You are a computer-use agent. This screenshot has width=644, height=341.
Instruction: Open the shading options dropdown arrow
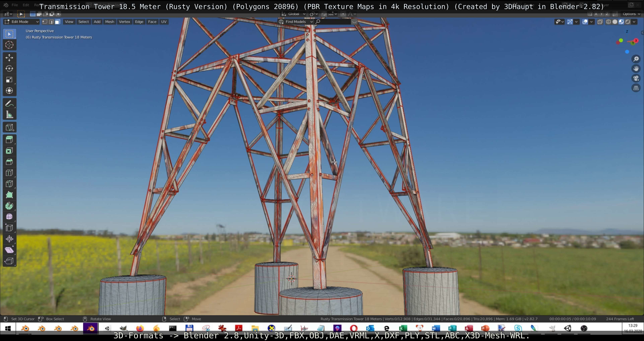634,22
